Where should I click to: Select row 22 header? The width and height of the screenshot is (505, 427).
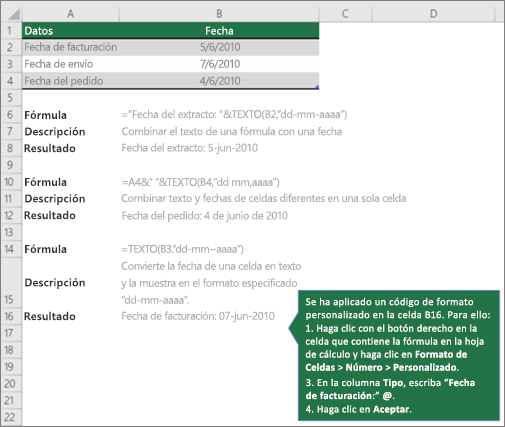click(x=10, y=417)
